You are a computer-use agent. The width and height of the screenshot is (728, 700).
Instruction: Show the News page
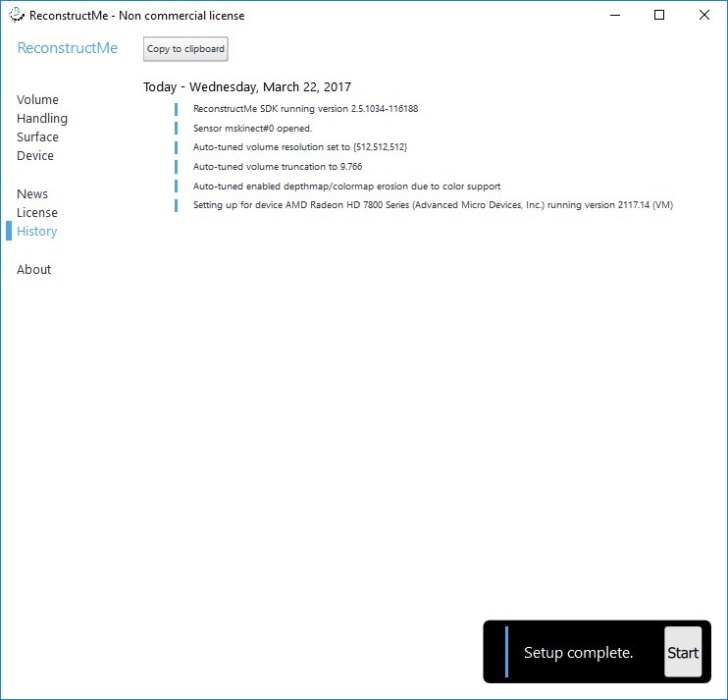pyautogui.click(x=32, y=193)
